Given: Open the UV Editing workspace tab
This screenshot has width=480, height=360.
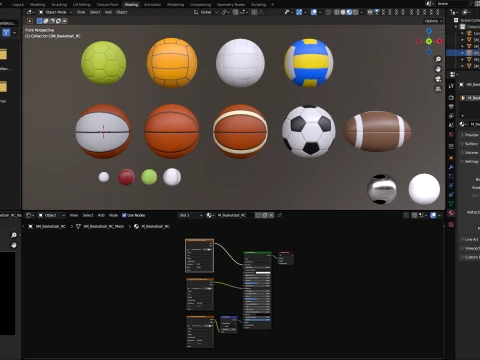Looking at the screenshot, I should (81, 5).
